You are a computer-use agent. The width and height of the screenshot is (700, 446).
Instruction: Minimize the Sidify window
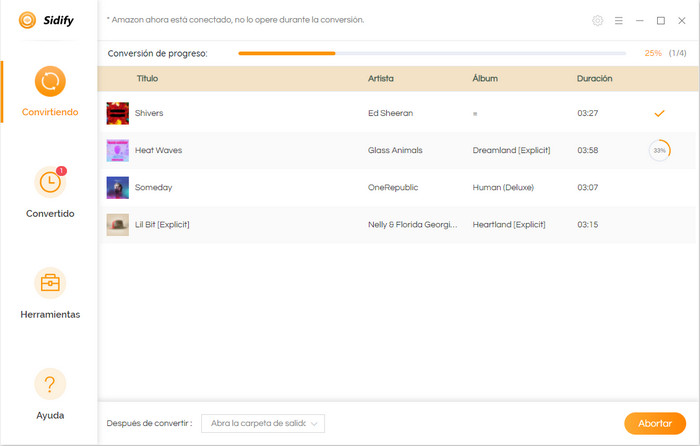pyautogui.click(x=639, y=21)
